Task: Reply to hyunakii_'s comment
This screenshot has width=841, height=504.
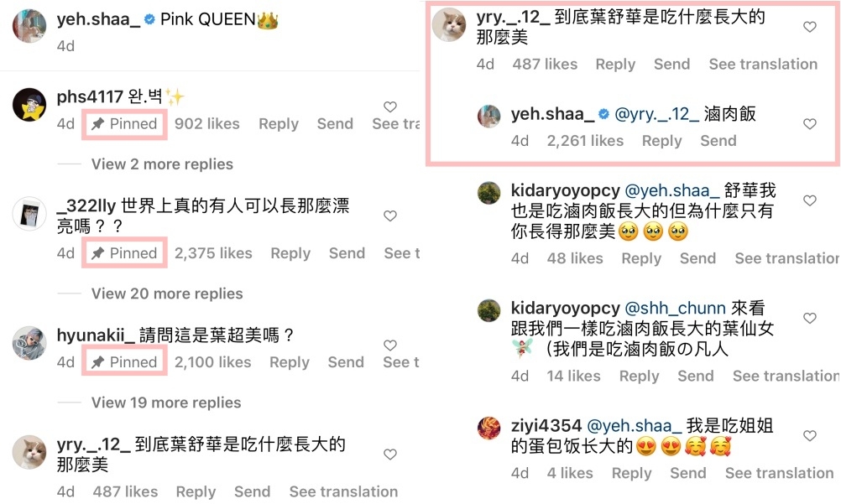Action: pyautogui.click(x=290, y=362)
